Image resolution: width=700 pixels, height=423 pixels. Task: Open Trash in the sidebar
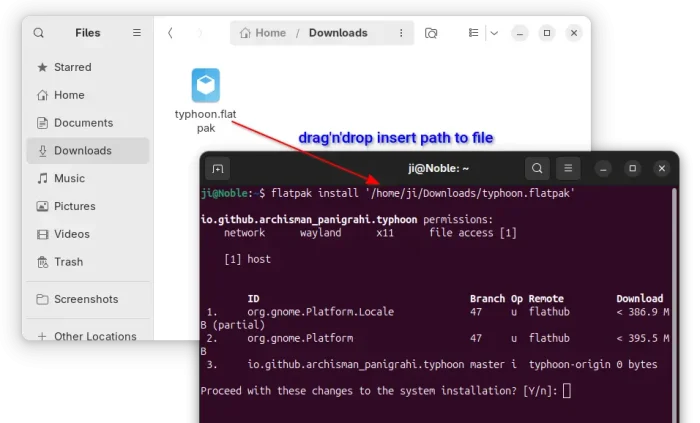click(88, 262)
